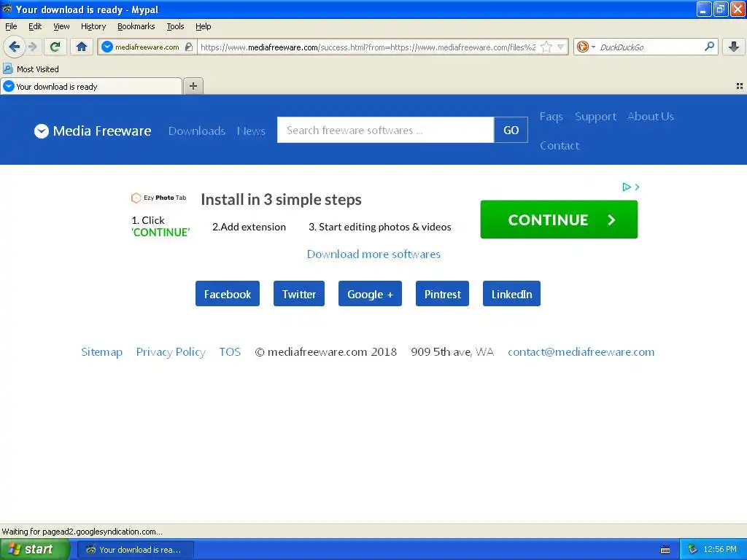Click the contact@mediafreeware.com email link
Image resolution: width=747 pixels, height=560 pixels.
(581, 352)
